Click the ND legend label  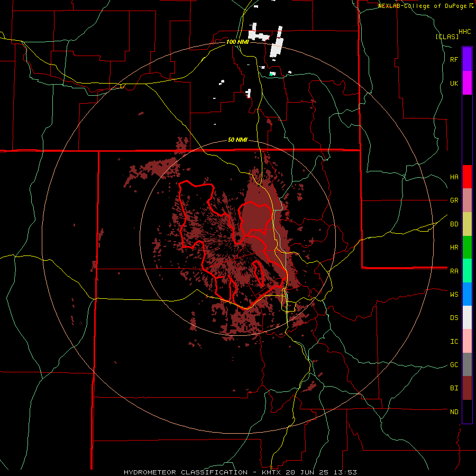454,412
